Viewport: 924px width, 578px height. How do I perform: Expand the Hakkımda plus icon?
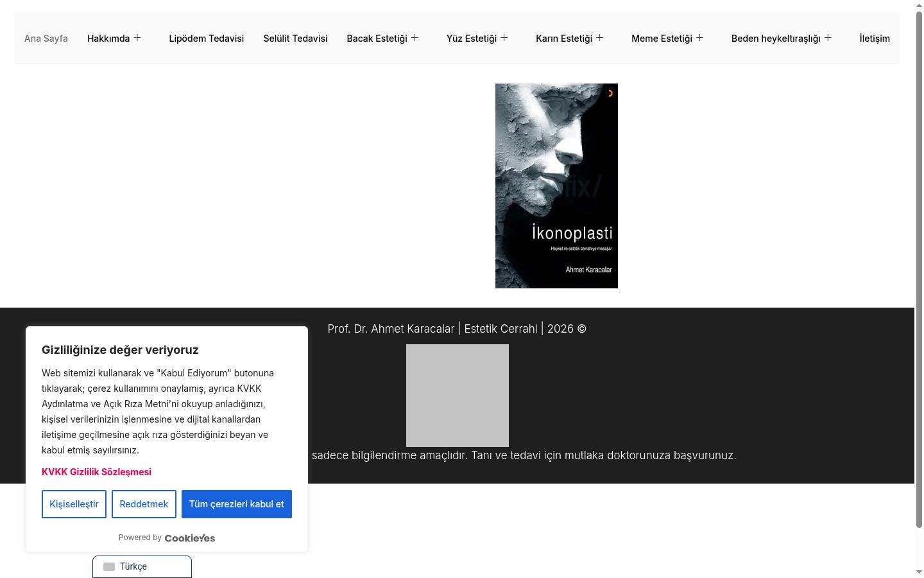pyautogui.click(x=137, y=38)
